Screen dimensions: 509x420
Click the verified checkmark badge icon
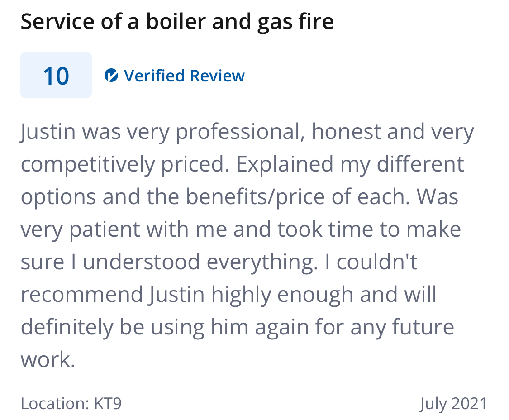pos(111,76)
